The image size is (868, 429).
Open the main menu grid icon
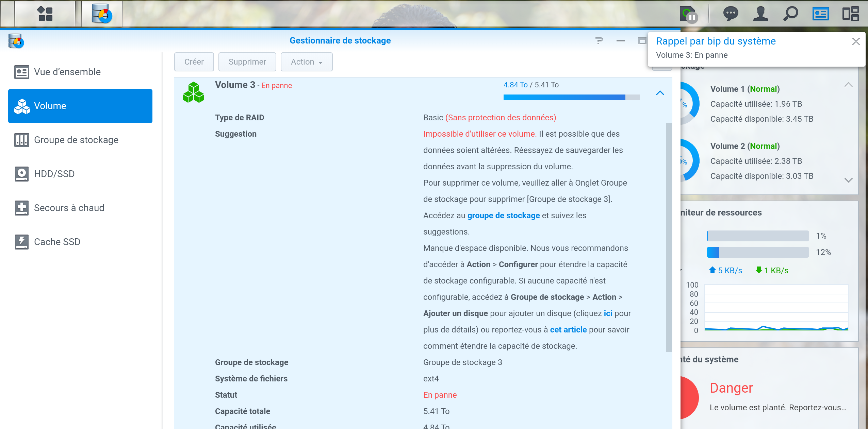tap(45, 14)
